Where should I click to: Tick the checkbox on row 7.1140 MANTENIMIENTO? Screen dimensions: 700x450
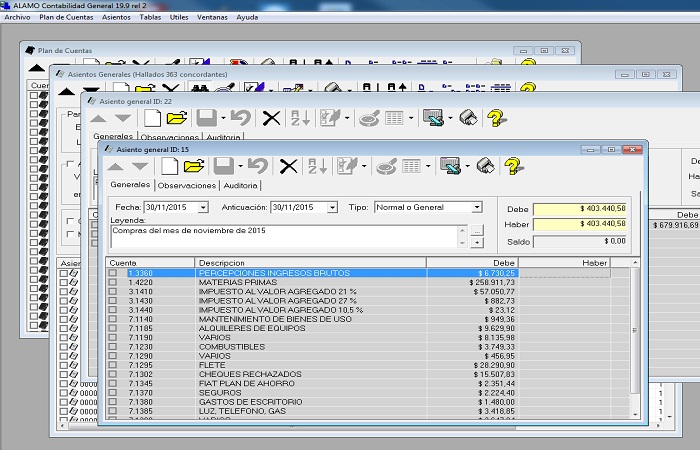112,319
